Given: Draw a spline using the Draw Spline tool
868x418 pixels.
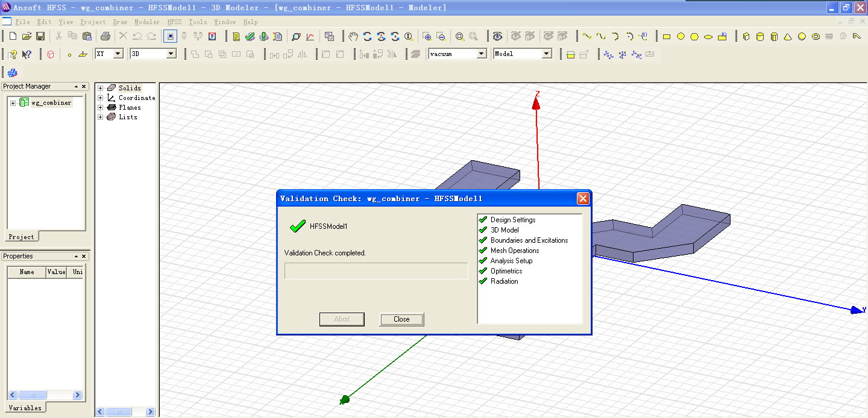Looking at the screenshot, I should coord(601,36).
